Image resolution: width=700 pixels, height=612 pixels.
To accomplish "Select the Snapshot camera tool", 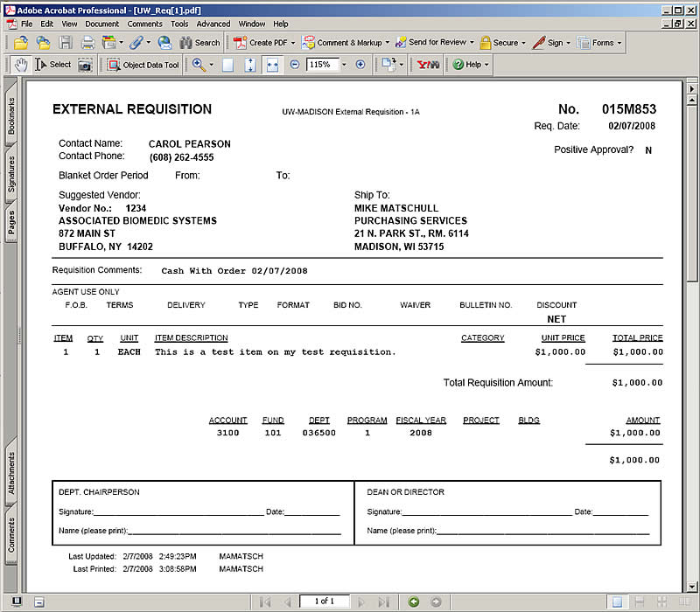I will (x=85, y=65).
